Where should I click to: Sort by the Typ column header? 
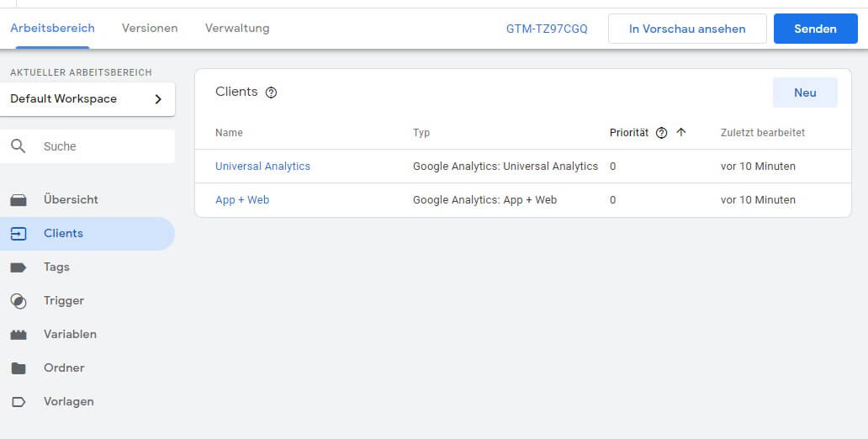pos(421,133)
